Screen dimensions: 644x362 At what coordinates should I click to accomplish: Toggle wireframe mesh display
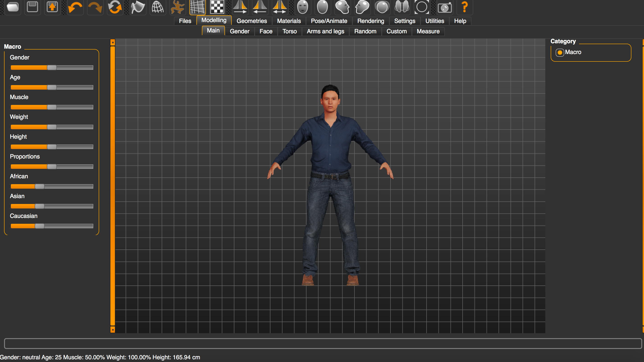click(x=158, y=7)
